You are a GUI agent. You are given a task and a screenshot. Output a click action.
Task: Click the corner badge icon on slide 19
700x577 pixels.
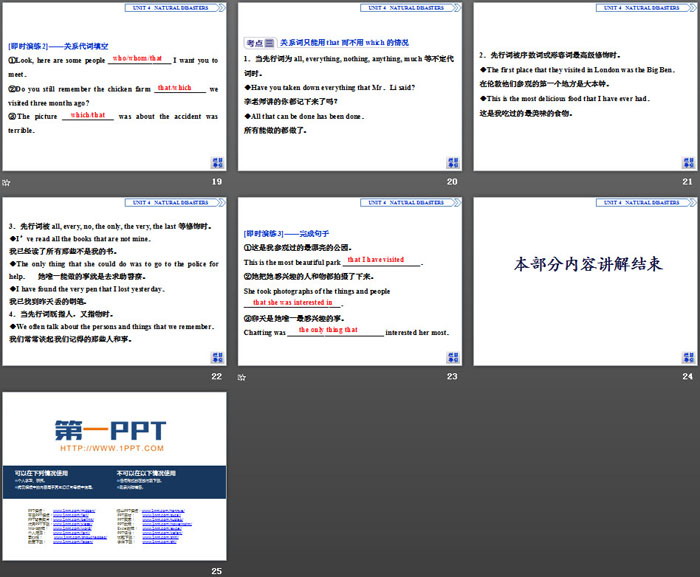pos(217,163)
